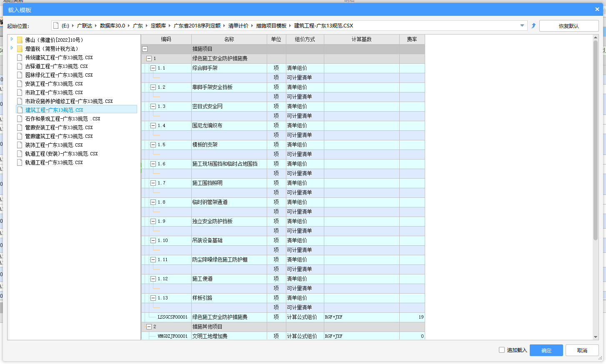This screenshot has width=606, height=364.
Task: Click the 费率 column header
Action: (412, 39)
